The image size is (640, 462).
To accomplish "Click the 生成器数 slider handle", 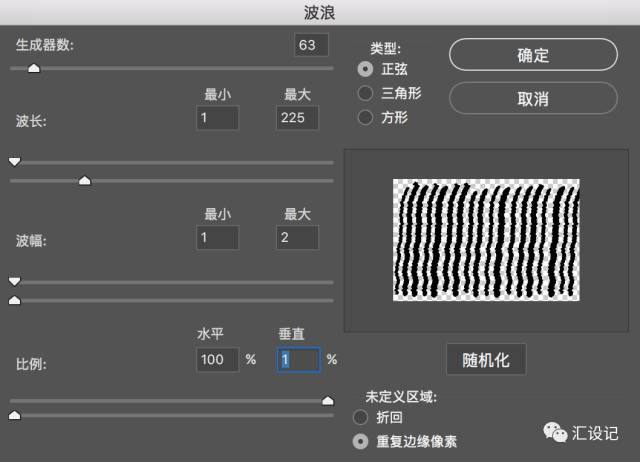I will click(33, 68).
